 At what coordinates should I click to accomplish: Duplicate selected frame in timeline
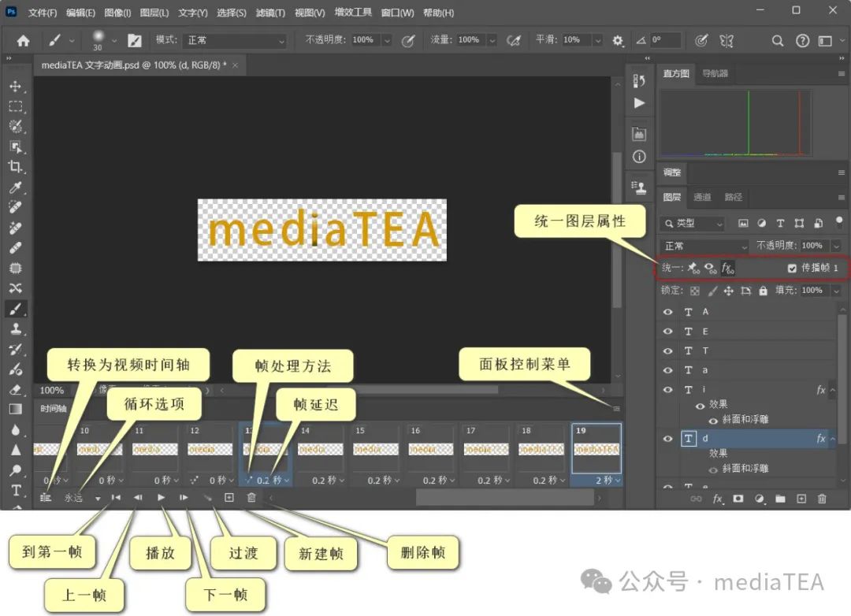pos(229,497)
